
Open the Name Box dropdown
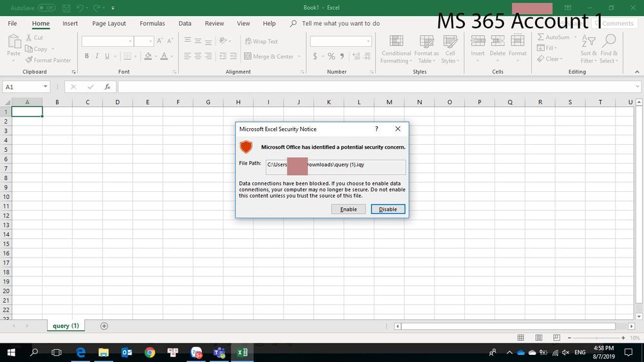click(x=45, y=86)
